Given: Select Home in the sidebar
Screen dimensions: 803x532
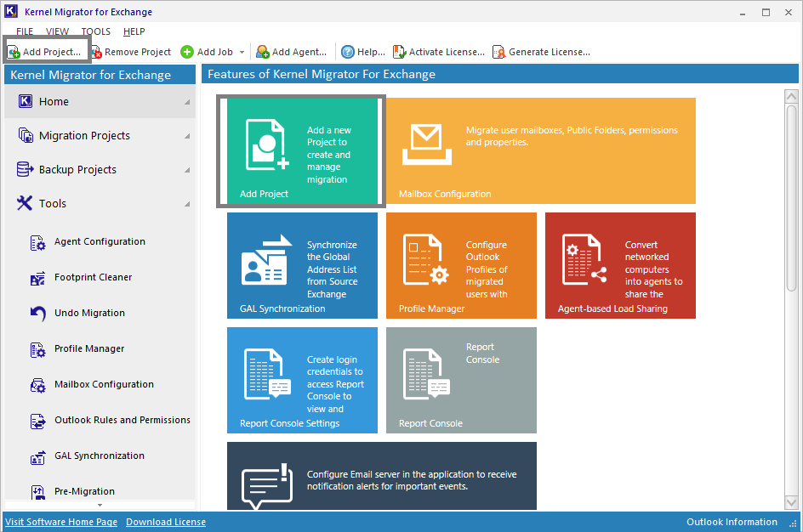Looking at the screenshot, I should pyautogui.click(x=100, y=102).
